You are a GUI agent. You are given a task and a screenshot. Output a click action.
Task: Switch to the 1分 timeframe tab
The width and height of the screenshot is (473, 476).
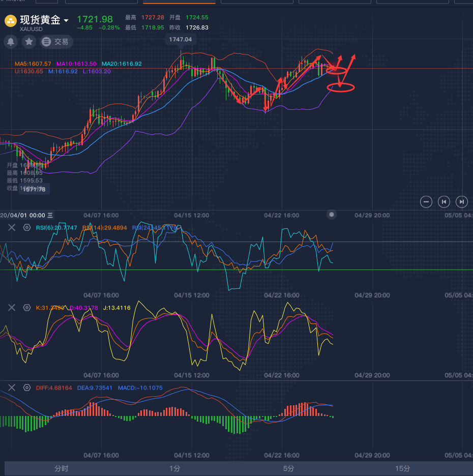(175, 468)
